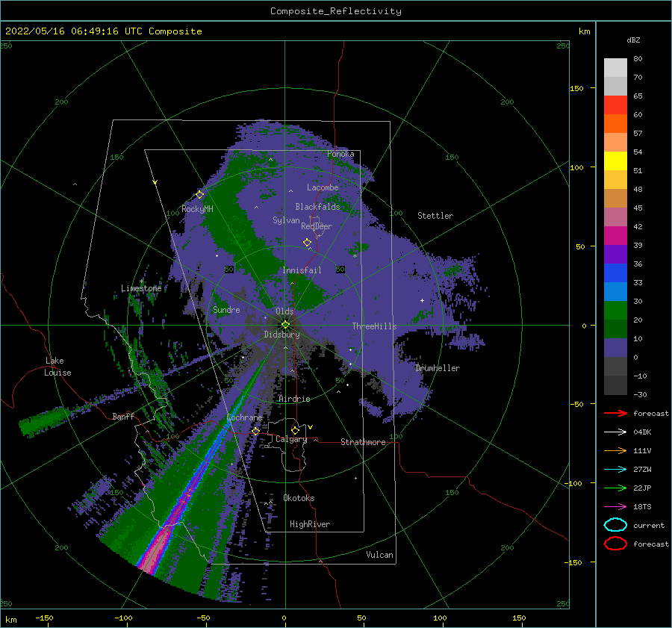Click the Ponoka label
The image size is (672, 628).
click(340, 154)
